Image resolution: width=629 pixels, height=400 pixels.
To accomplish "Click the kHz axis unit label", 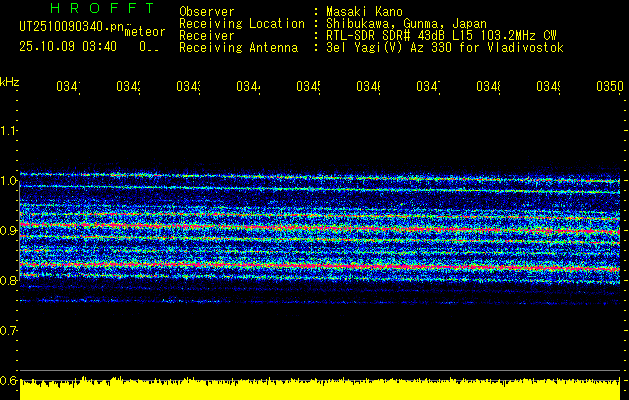I will (9, 80).
